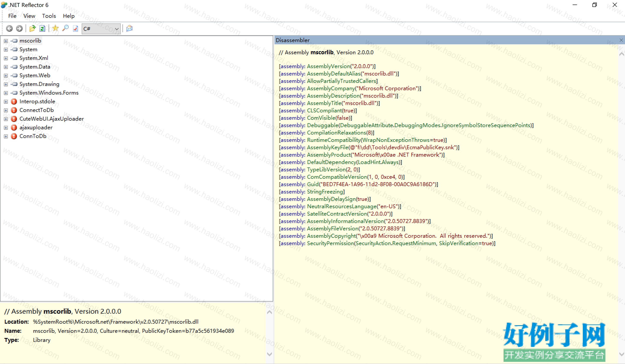
Task: Expand the System.Drawing node
Action: coord(6,84)
